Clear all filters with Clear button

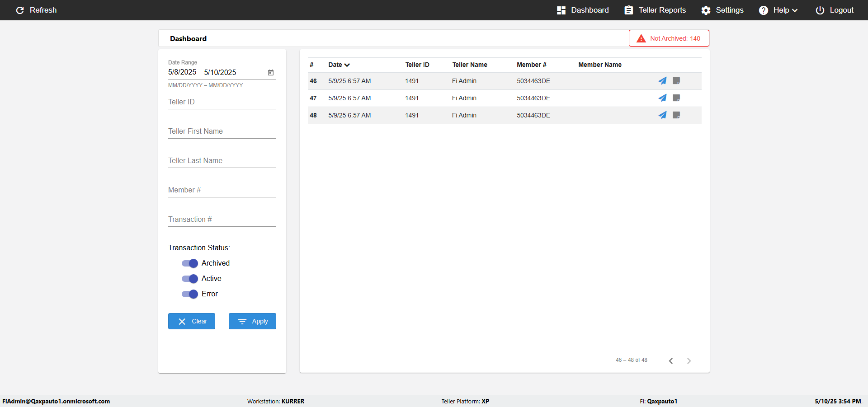pos(192,321)
